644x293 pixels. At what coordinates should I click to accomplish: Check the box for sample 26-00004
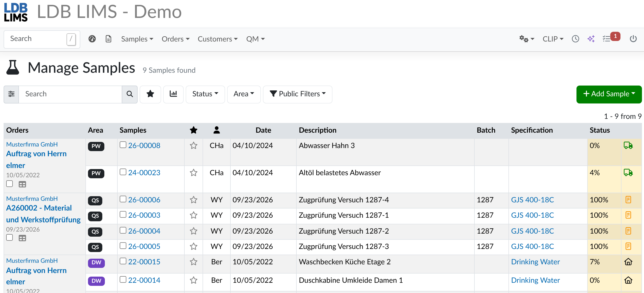[x=123, y=230]
